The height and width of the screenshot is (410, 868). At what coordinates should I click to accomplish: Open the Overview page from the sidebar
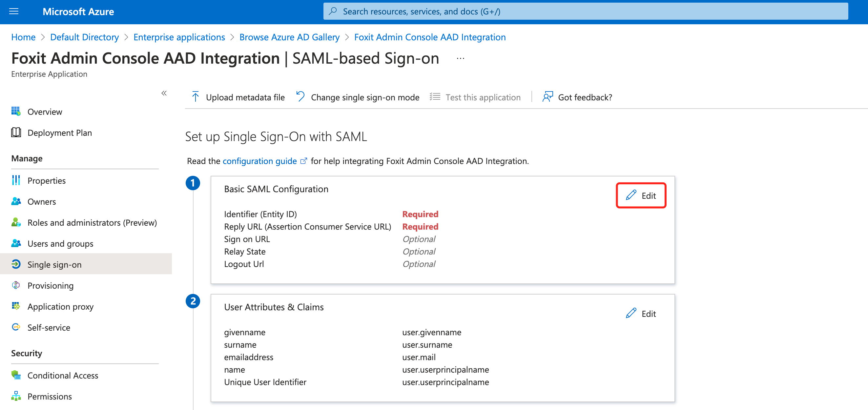[45, 112]
